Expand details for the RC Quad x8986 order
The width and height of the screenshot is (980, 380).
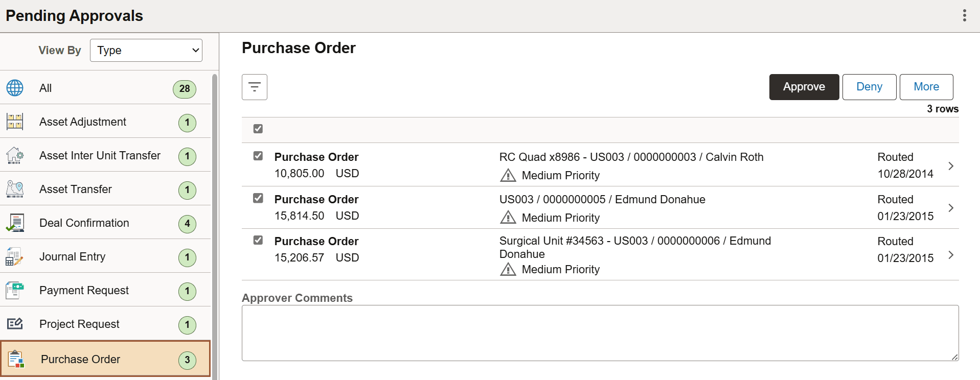pos(951,165)
